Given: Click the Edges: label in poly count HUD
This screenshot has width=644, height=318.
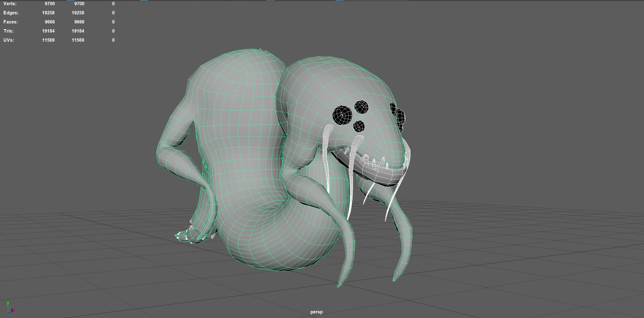Looking at the screenshot, I should [11, 13].
